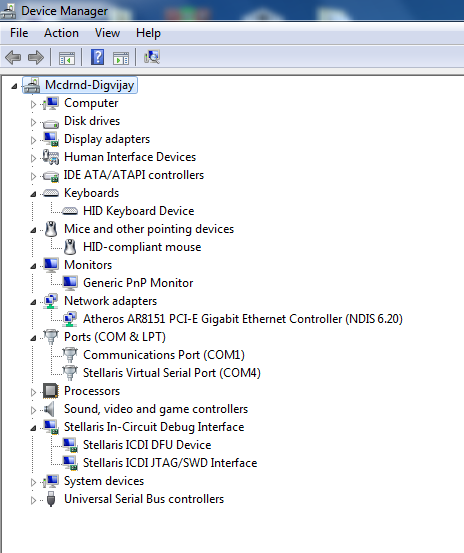Click the Ports (COM & LPT) icon
This screenshot has height=553, width=464.
coord(51,337)
